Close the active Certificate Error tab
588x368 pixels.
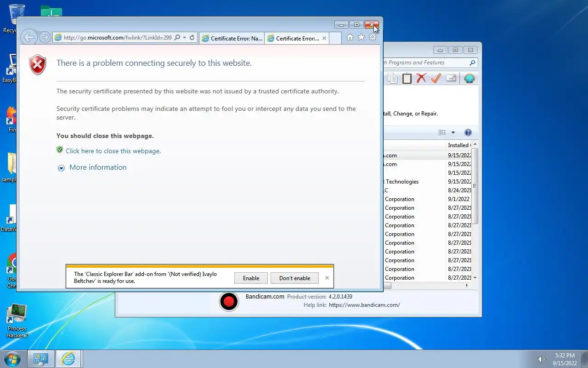(324, 38)
